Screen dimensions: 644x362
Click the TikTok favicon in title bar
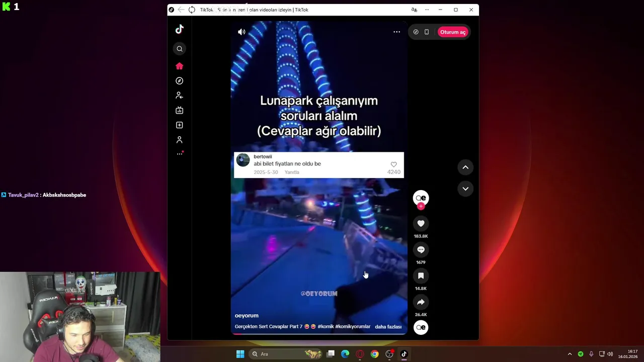pyautogui.click(x=172, y=10)
